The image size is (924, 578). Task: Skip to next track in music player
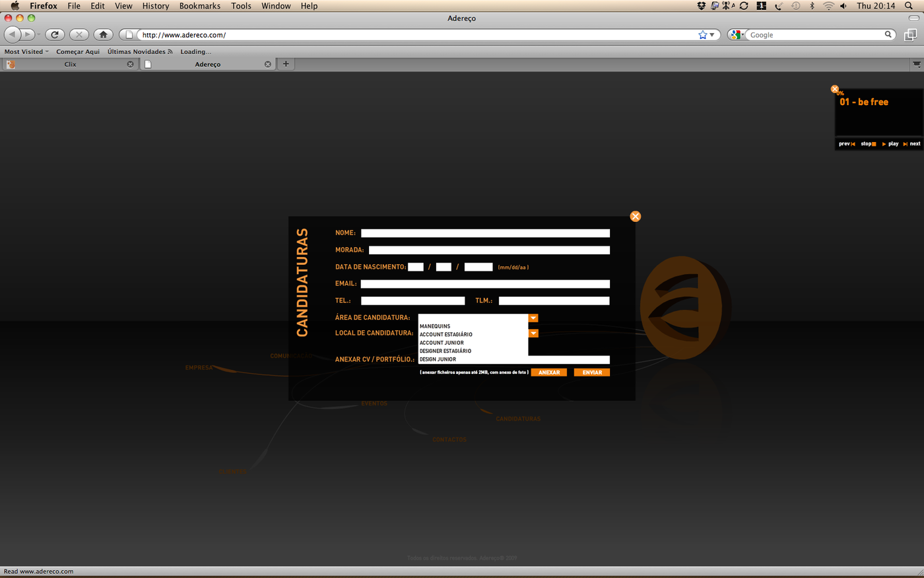[911, 143]
